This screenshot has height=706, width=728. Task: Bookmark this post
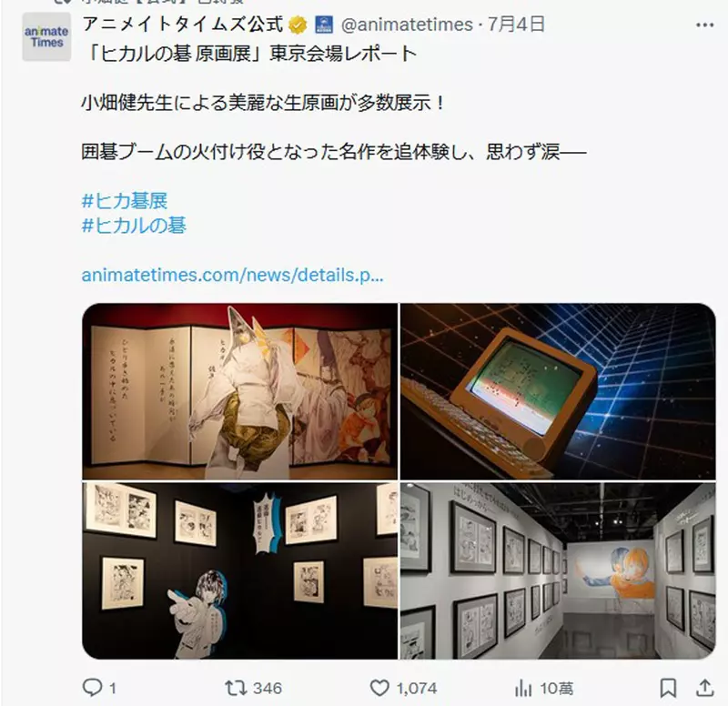click(668, 688)
